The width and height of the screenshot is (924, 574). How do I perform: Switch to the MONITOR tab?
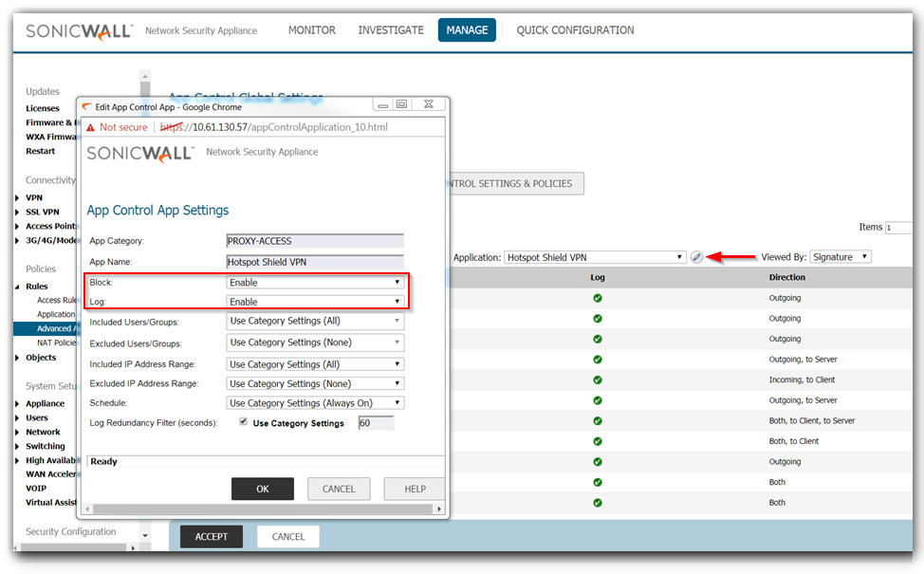point(312,30)
